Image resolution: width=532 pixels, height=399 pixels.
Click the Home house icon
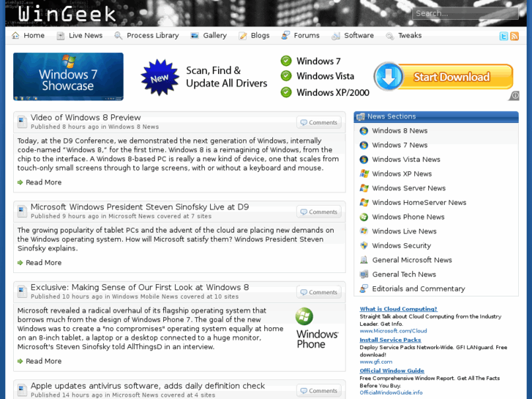[x=15, y=35]
